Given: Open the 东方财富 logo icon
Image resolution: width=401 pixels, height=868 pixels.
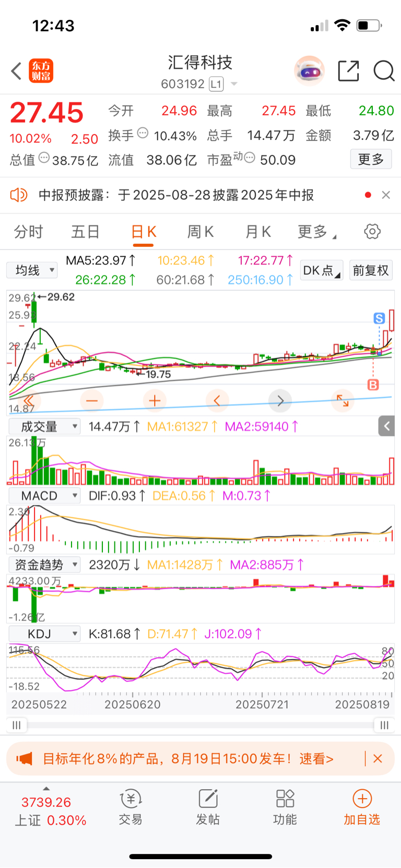Looking at the screenshot, I should coord(41,71).
